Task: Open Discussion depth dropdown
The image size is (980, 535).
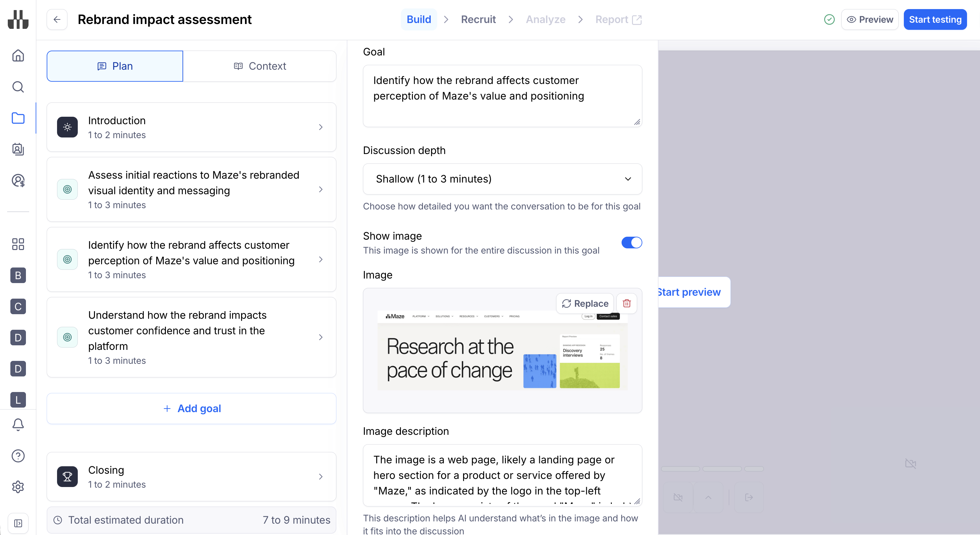Action: [x=502, y=179]
